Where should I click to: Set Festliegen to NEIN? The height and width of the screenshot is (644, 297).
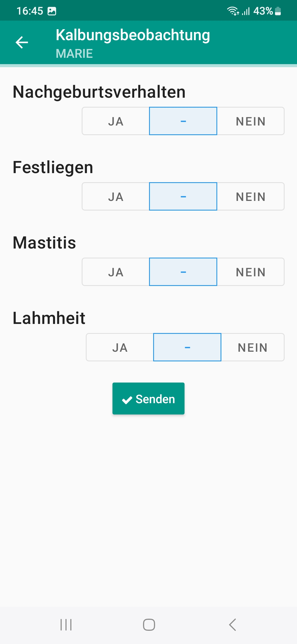tap(251, 197)
